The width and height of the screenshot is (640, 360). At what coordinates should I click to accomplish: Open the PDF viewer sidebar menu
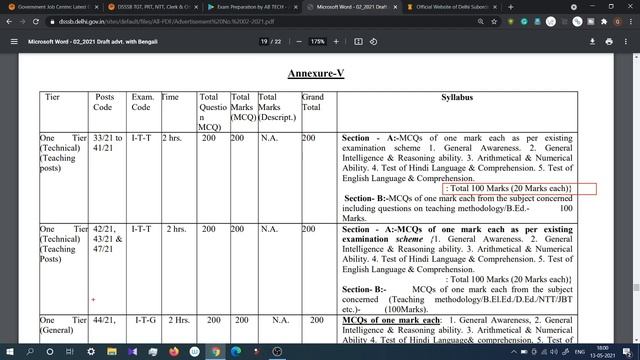click(x=14, y=42)
